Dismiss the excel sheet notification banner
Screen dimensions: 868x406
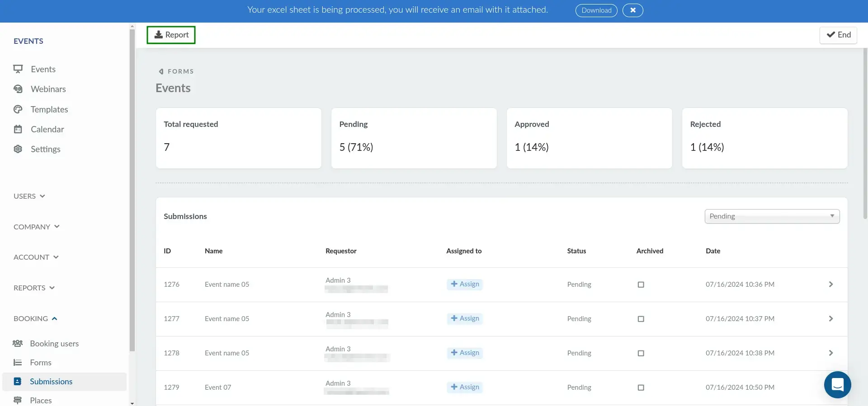pos(633,10)
